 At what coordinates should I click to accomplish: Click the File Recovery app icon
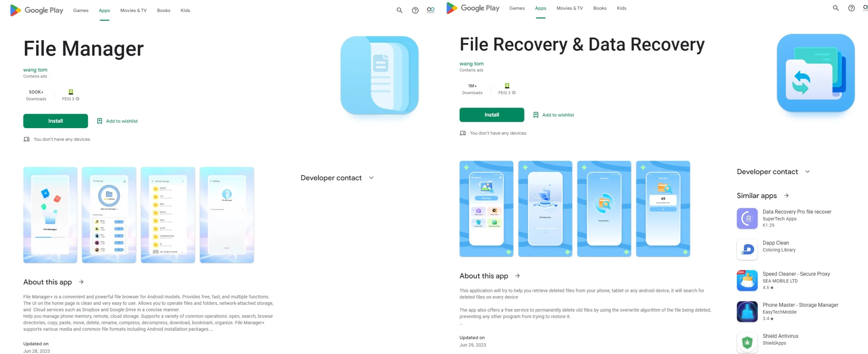816,73
